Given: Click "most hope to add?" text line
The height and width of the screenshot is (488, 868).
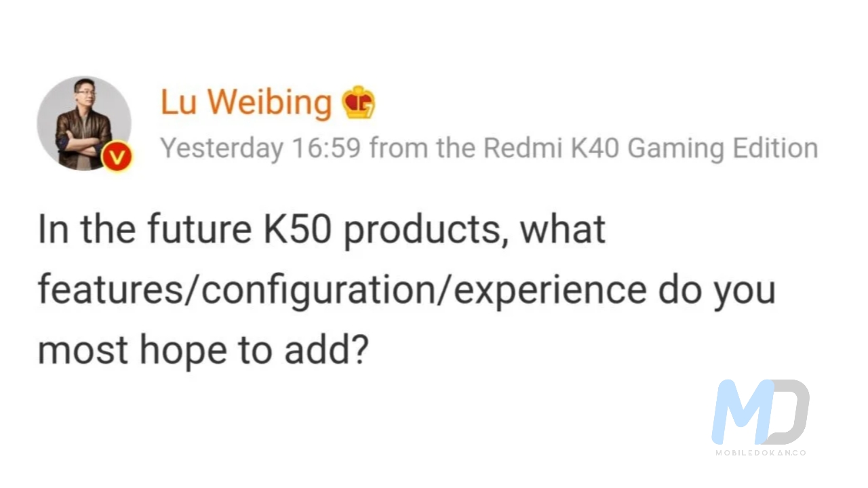Looking at the screenshot, I should pos(203,350).
